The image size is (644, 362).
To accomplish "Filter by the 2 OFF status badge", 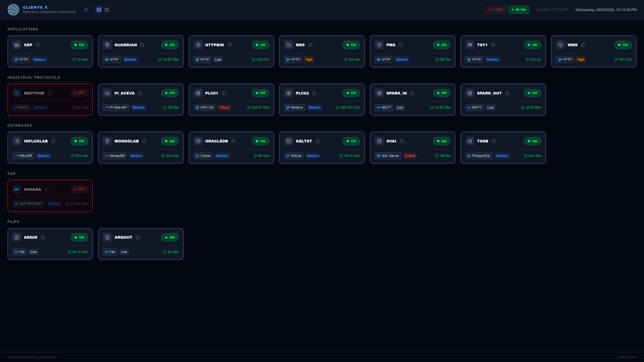I will click(x=496, y=10).
